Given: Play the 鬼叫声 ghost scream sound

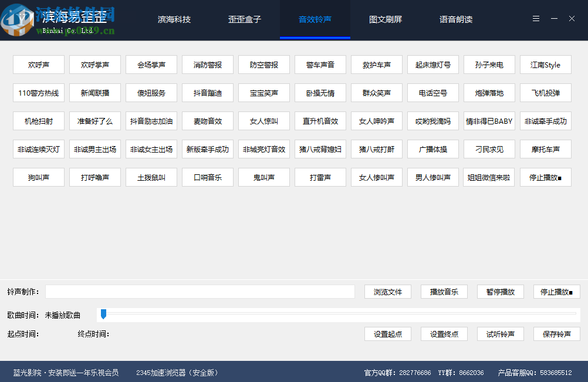Looking at the screenshot, I should coord(263,177).
